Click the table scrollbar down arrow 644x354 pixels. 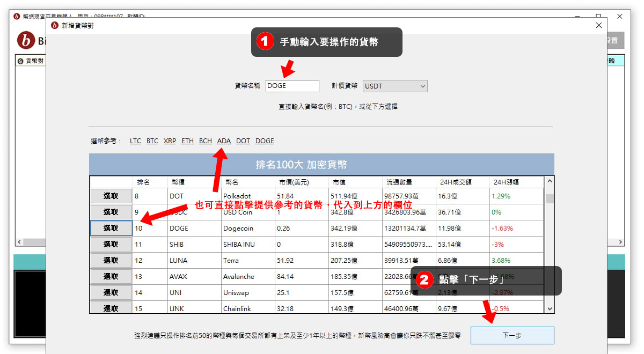point(549,308)
